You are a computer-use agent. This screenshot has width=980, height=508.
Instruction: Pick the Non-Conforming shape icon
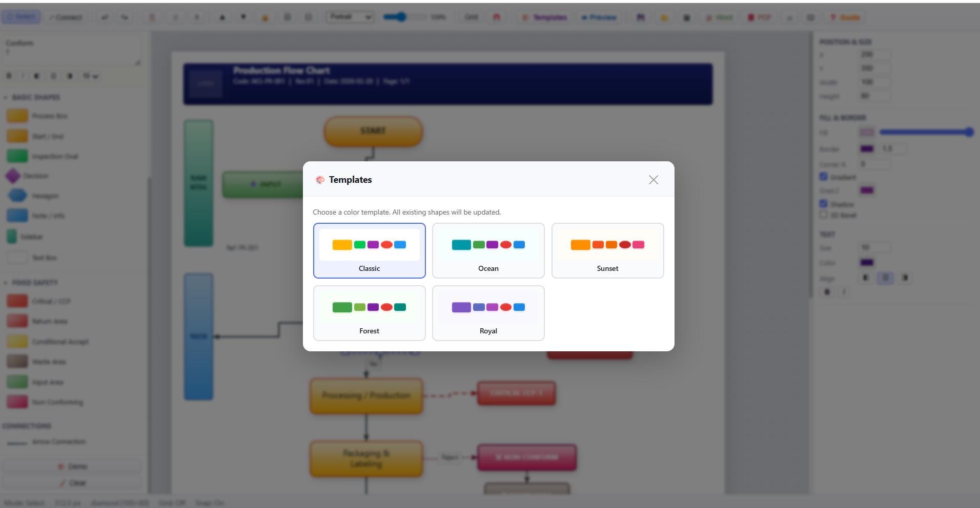tap(17, 402)
